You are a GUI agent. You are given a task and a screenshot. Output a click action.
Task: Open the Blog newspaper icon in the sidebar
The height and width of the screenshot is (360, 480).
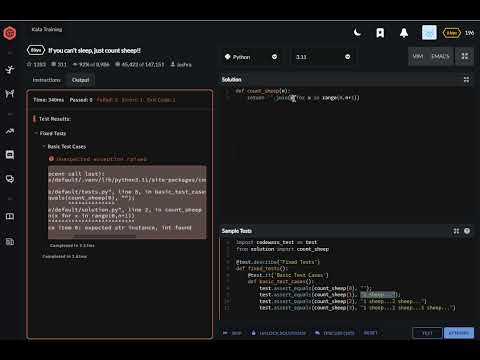(x=10, y=242)
